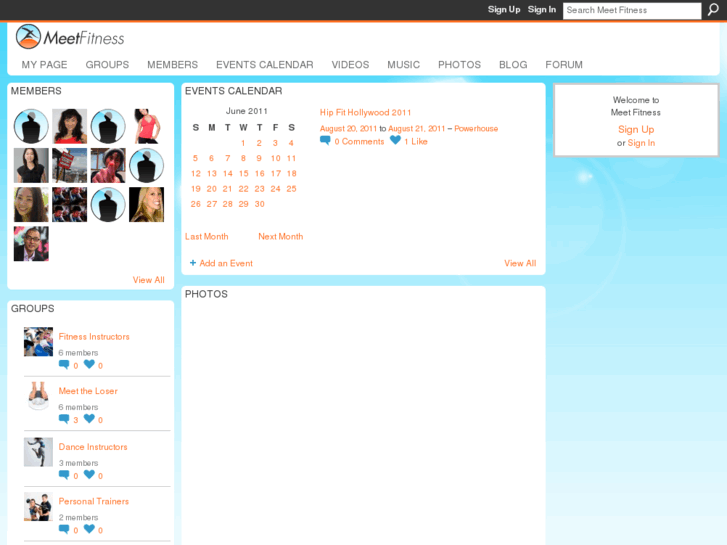Click heart icon under Meet the Loser group
Screen dimensions: 727x545
(89, 419)
